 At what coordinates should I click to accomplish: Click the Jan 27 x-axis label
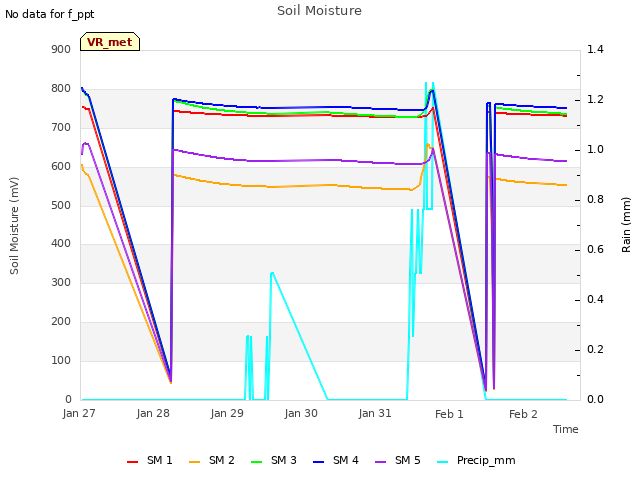coord(79,413)
